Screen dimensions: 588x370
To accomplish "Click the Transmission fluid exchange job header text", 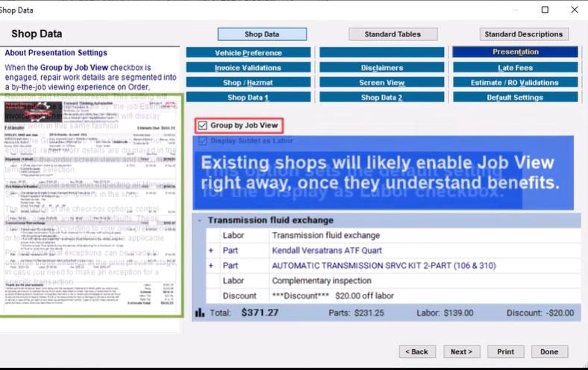I will [271, 220].
